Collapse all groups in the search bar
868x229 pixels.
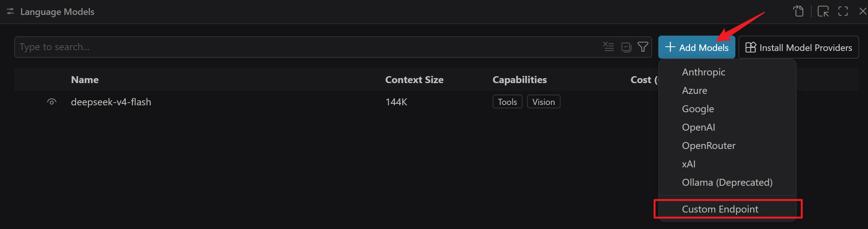tap(626, 47)
